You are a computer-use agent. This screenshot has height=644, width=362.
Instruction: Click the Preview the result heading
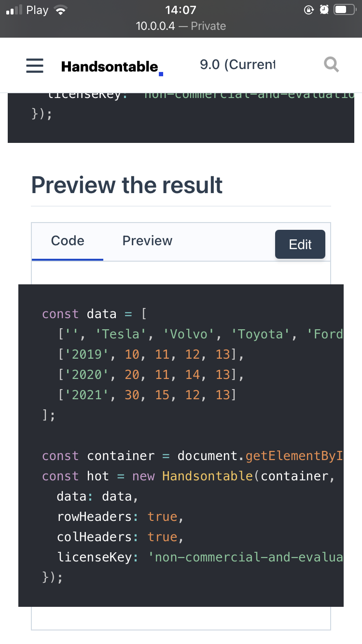pyautogui.click(x=126, y=185)
